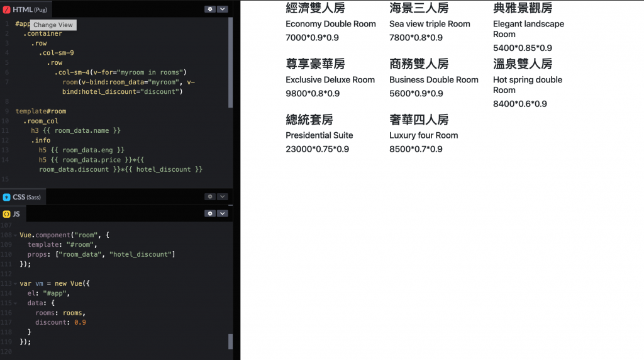Screen dimensions: 644x360
Task: Click 'template: "#room",' JS line
Action: click(x=62, y=245)
